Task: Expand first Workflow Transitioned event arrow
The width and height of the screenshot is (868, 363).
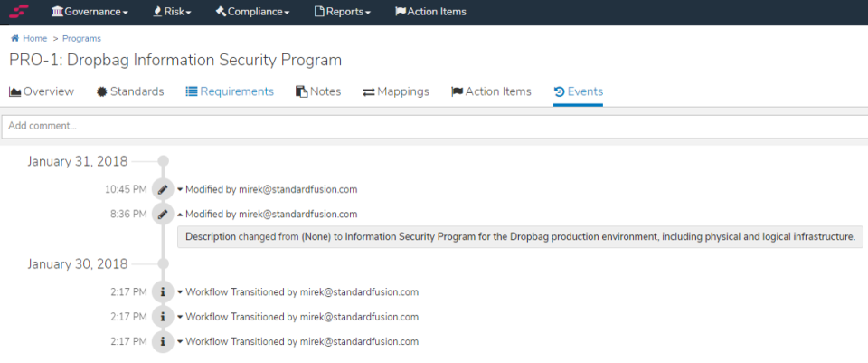Action: click(180, 292)
